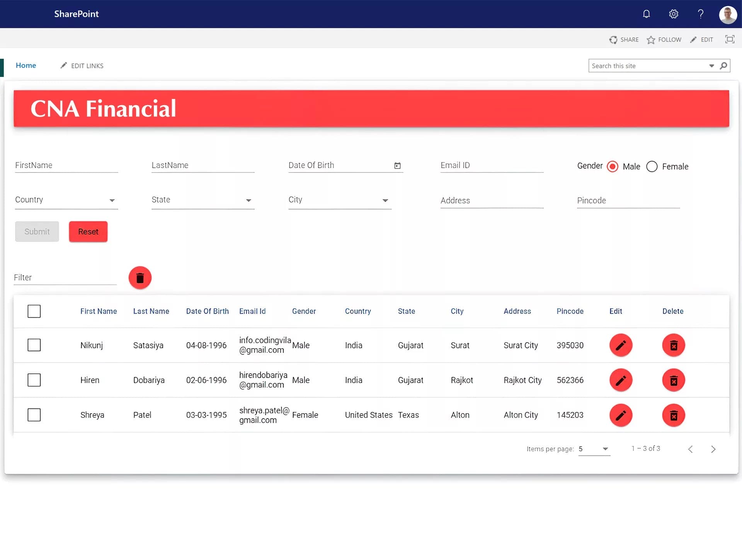
Task: Delete the Hiren Dobariya row via trash icon
Action: coord(674,380)
